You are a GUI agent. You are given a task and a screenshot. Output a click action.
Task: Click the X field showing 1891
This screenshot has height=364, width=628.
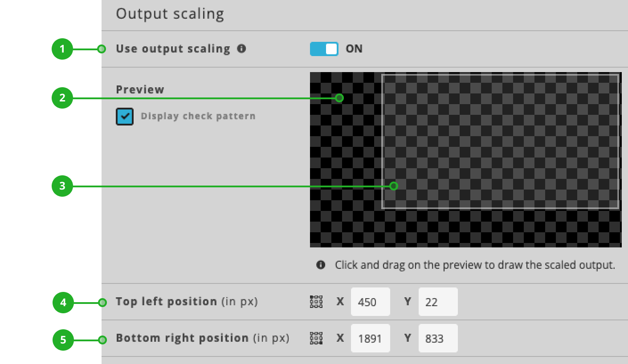coord(370,338)
